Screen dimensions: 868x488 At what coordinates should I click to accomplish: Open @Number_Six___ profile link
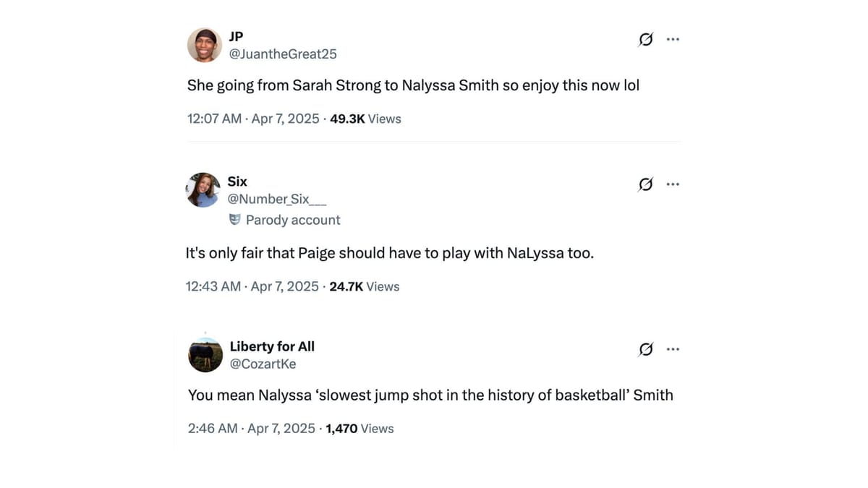277,199
